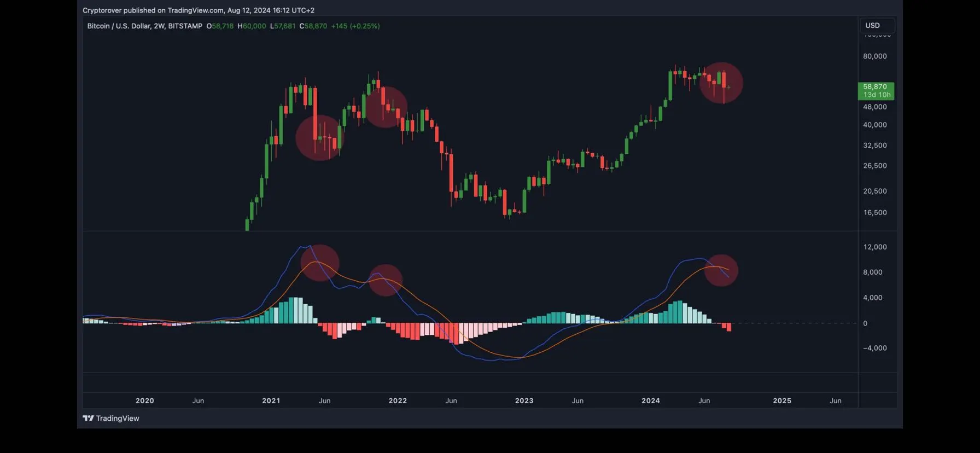The width and height of the screenshot is (980, 453).
Task: Click the 4,000 MACD axis label
Action: click(873, 298)
